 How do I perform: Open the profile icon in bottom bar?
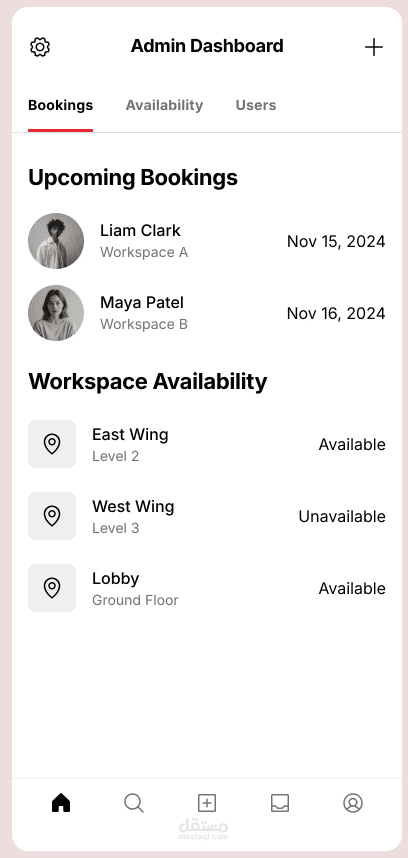tap(353, 803)
